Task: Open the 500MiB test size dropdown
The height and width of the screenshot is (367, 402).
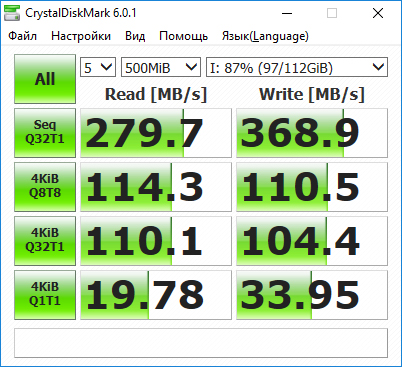Action: (161, 67)
